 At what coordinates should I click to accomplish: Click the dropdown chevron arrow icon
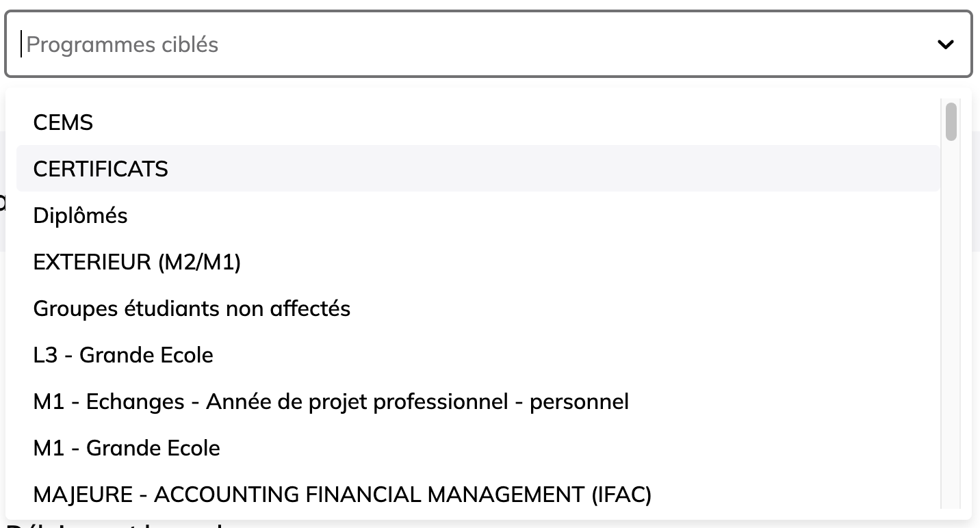945,44
